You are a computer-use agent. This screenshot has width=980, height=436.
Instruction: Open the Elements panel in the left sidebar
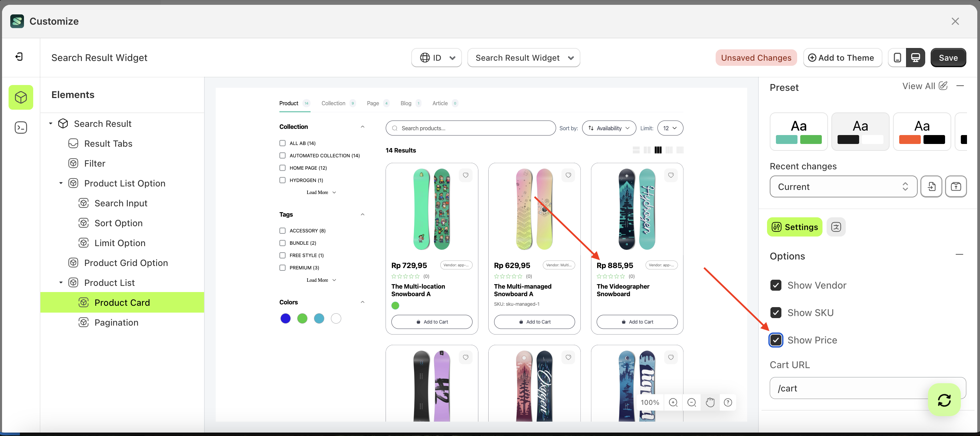(21, 97)
